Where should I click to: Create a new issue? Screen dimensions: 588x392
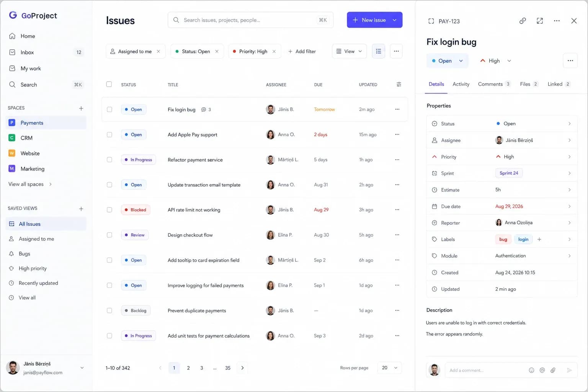pos(369,20)
